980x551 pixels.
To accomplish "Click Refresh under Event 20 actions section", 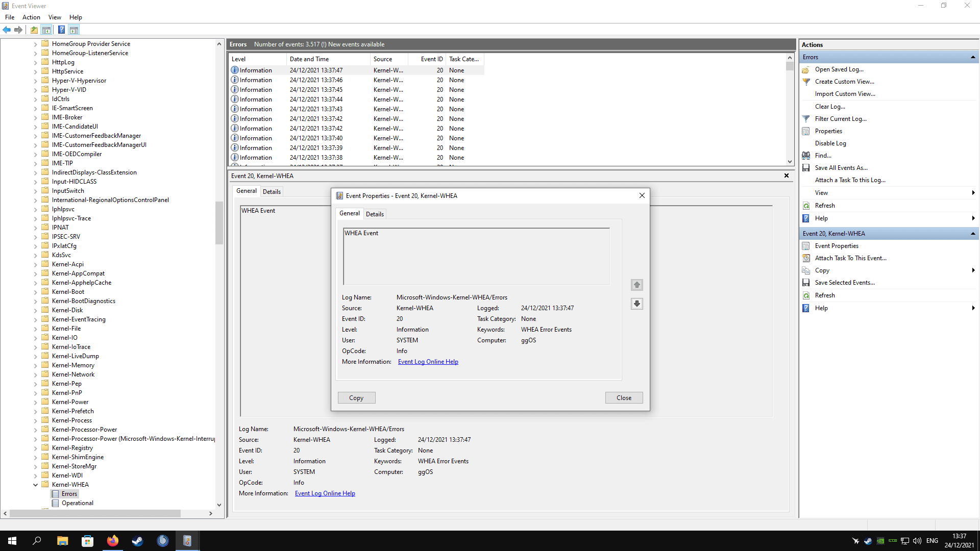I will pyautogui.click(x=825, y=295).
